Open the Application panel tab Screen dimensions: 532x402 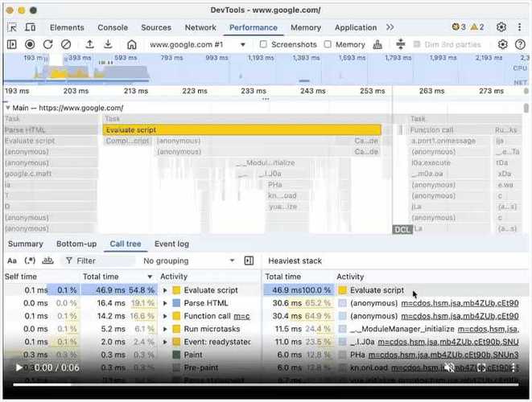[x=356, y=27]
